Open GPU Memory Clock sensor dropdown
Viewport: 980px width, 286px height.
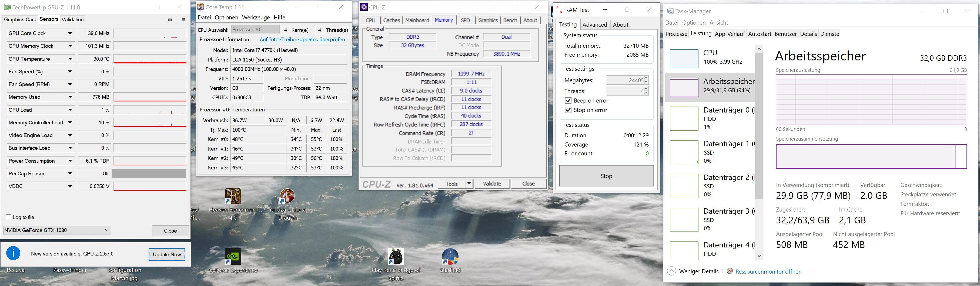point(70,46)
